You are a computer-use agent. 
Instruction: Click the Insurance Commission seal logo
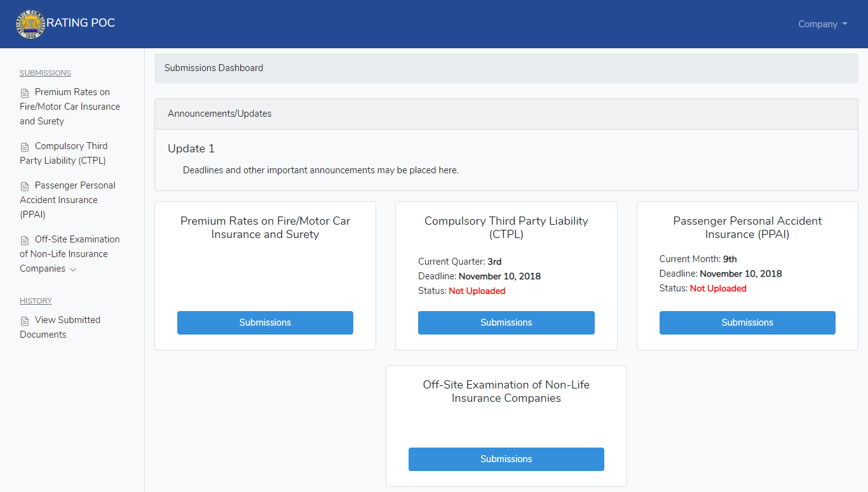(x=31, y=24)
